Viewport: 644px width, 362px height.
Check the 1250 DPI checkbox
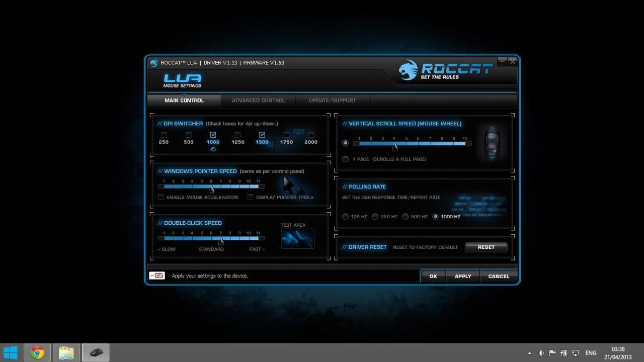237,135
